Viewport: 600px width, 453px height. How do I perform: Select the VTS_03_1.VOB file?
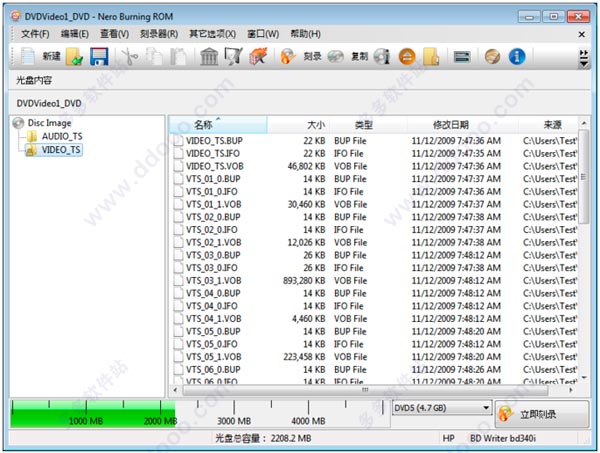coord(214,280)
